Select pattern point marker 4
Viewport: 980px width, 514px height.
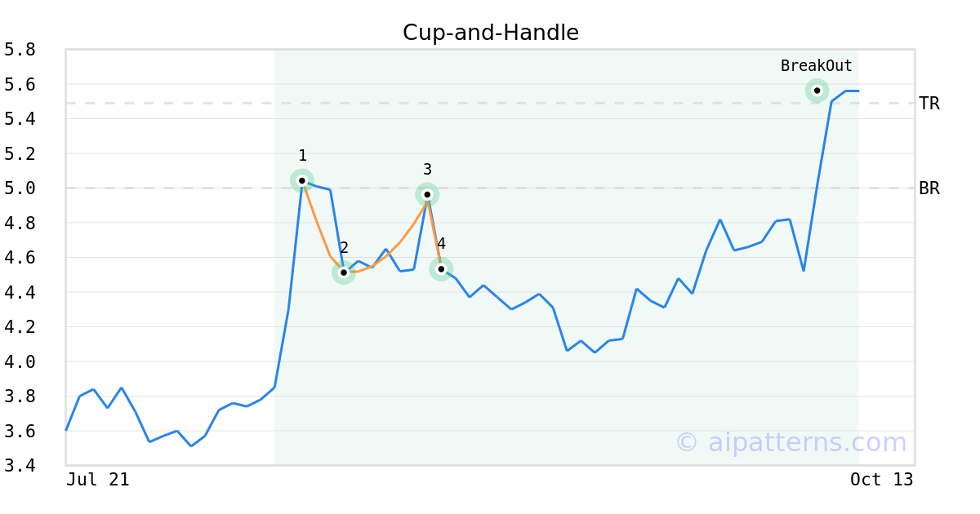click(x=441, y=268)
